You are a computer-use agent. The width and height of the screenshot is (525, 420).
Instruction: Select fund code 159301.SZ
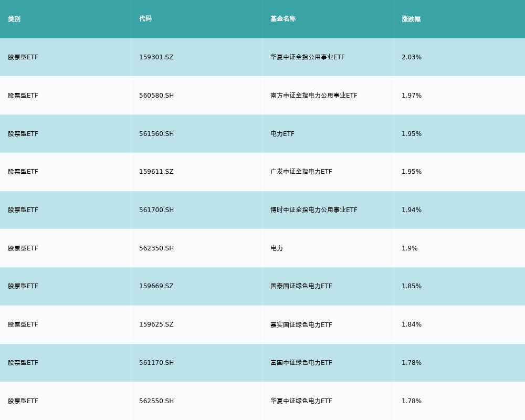156,57
